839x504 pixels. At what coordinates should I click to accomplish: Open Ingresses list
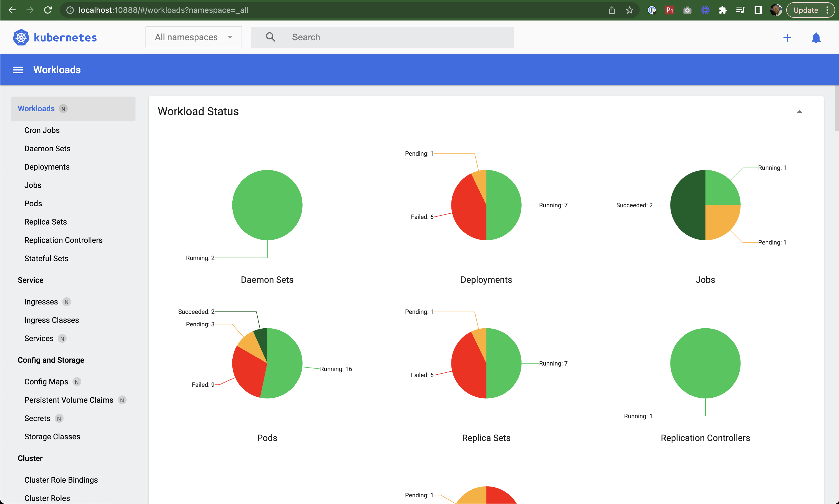click(41, 302)
